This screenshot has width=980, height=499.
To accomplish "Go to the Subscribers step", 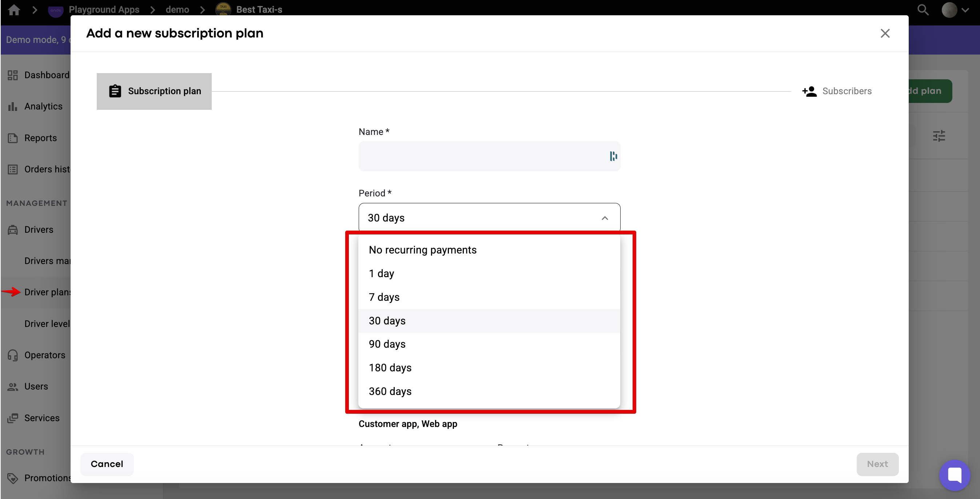I will tap(846, 91).
